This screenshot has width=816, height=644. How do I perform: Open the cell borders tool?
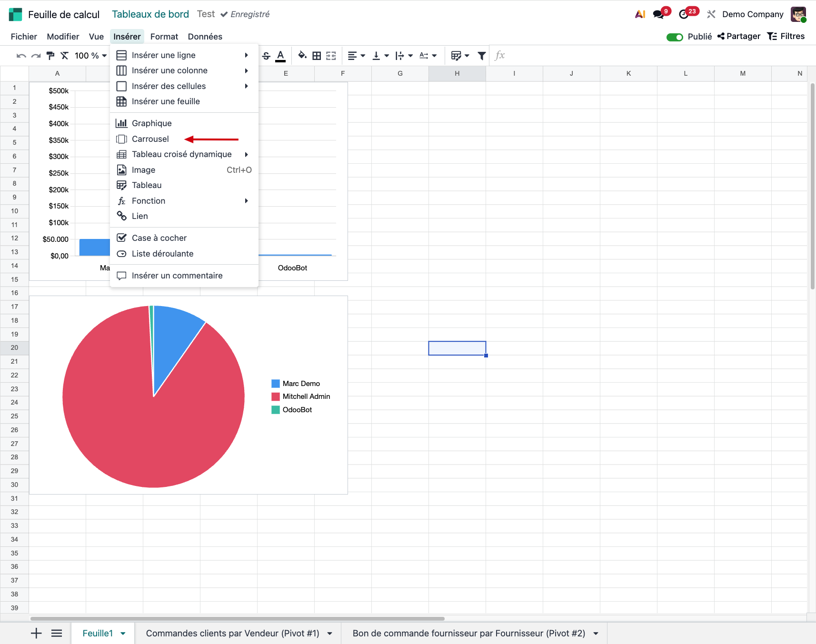[x=317, y=56]
